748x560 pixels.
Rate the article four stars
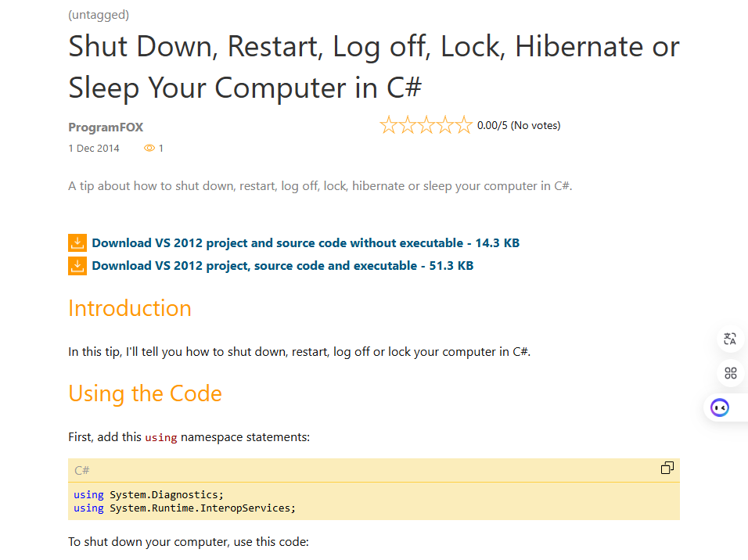(444, 125)
